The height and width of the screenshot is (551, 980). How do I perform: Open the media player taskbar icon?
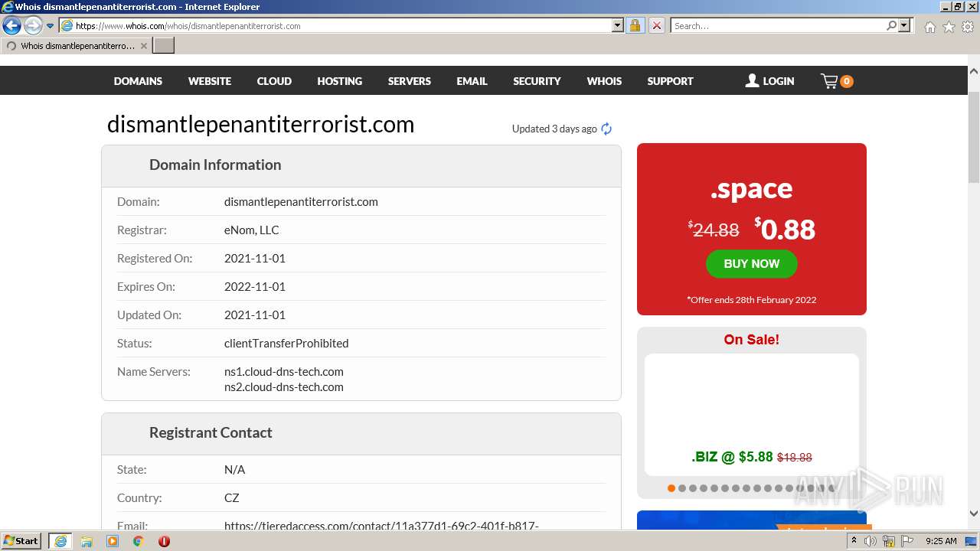coord(113,541)
